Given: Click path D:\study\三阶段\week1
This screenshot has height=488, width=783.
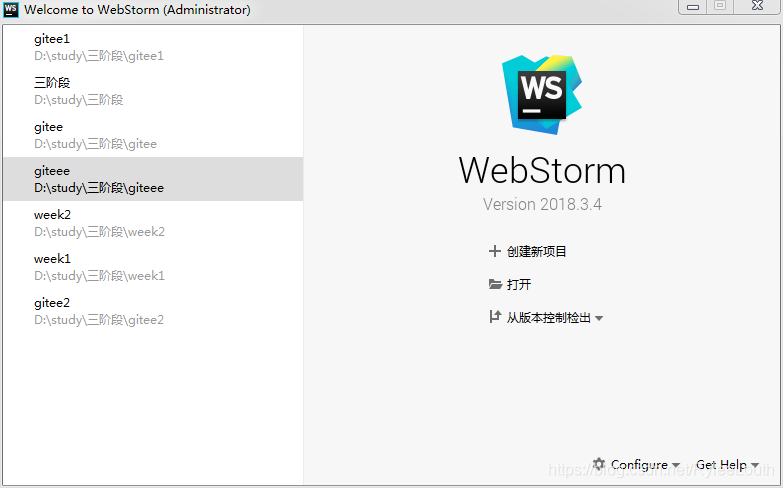Looking at the screenshot, I should [x=99, y=276].
